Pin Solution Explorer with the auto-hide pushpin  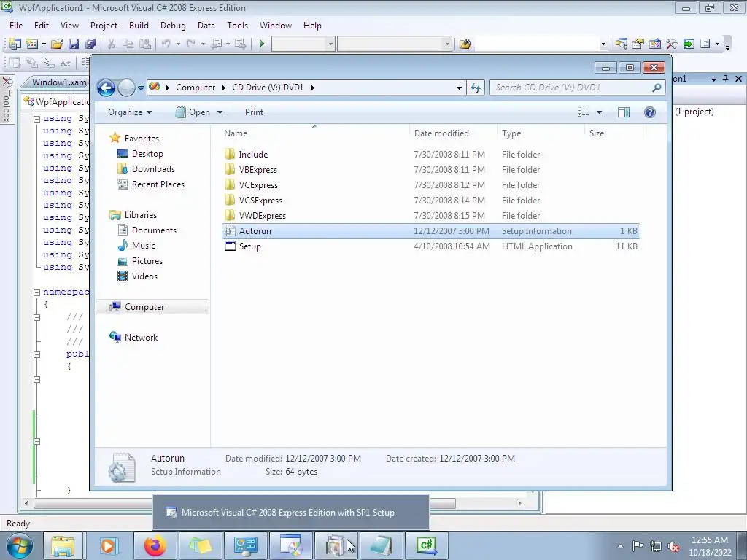726,79
